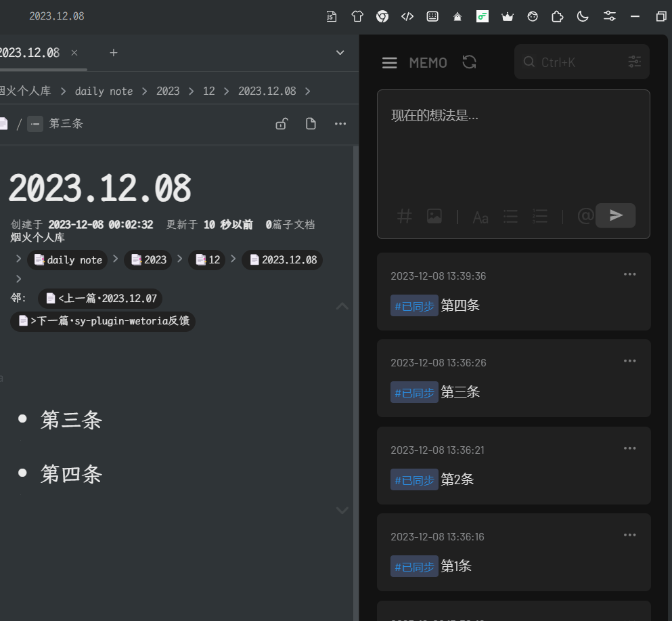
Task: Click the code brackets icon in top bar
Action: pyautogui.click(x=407, y=16)
